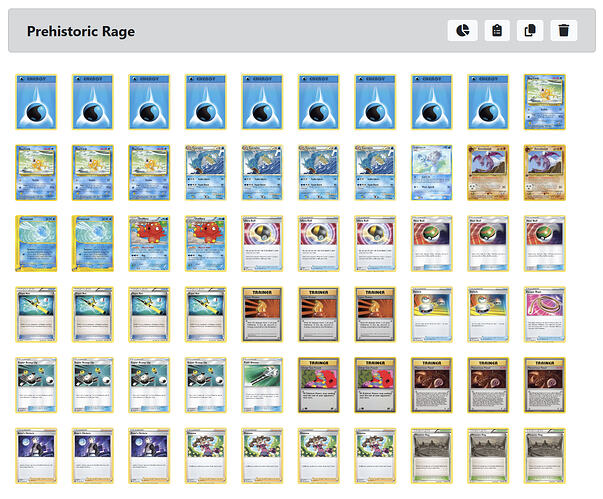Screen dimensions: 603x499
Task: Select the leftmost Ultra Ball card
Action: pos(262,243)
